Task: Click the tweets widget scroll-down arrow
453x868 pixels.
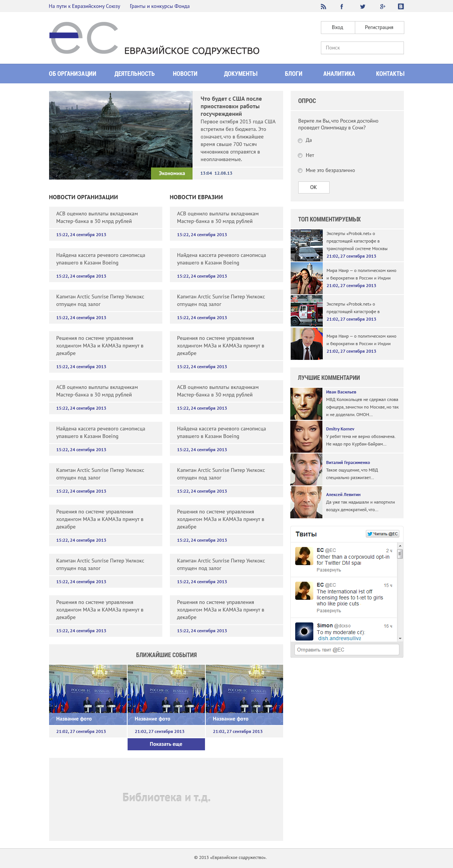Action: [400, 638]
